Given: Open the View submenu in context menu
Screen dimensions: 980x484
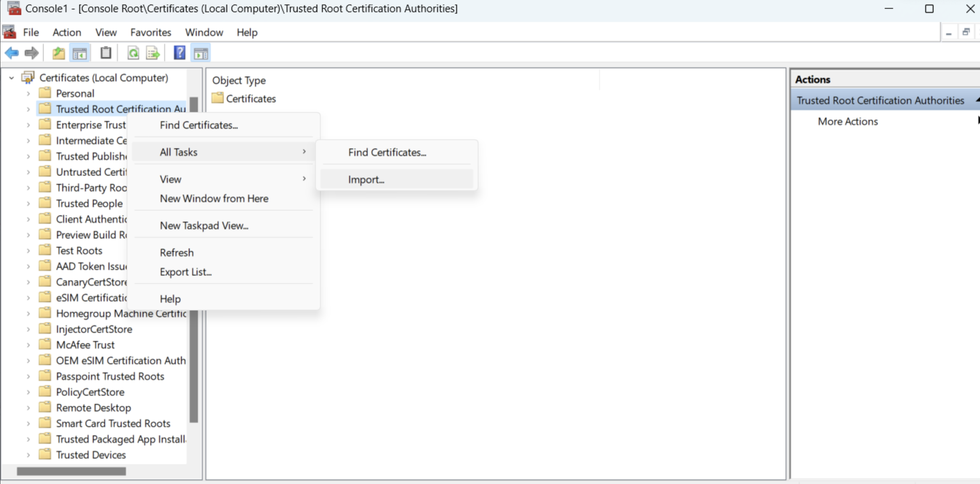Looking at the screenshot, I should [170, 179].
